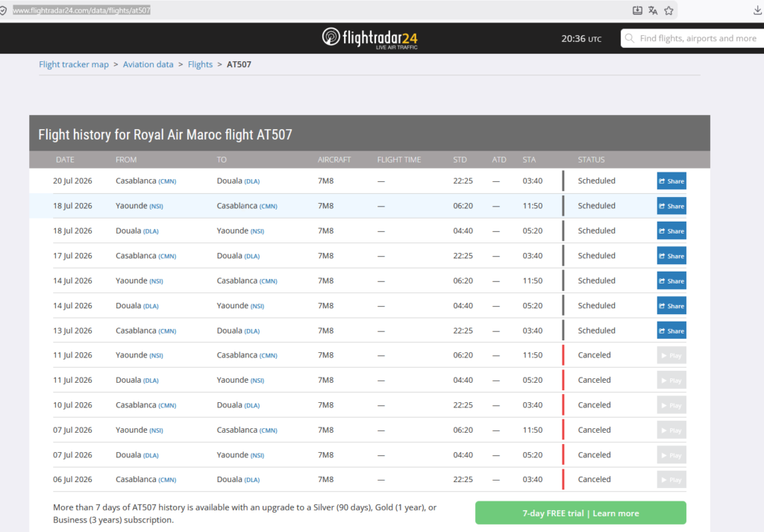This screenshot has width=764, height=532.
Task: Share the 14 Jul 2026 Yaounde to Casablanca flight
Action: (671, 281)
